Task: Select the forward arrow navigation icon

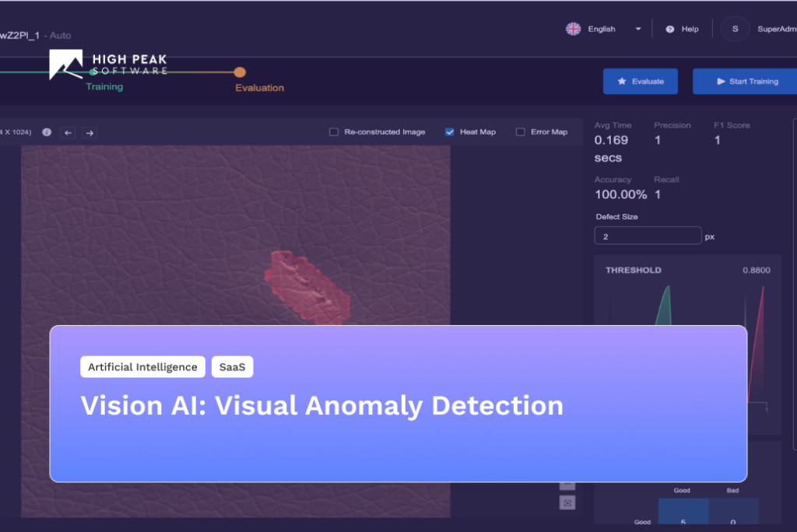Action: point(90,133)
